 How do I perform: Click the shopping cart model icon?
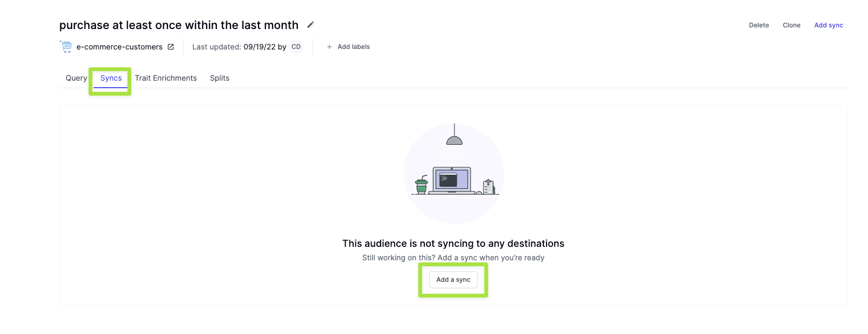pos(66,47)
